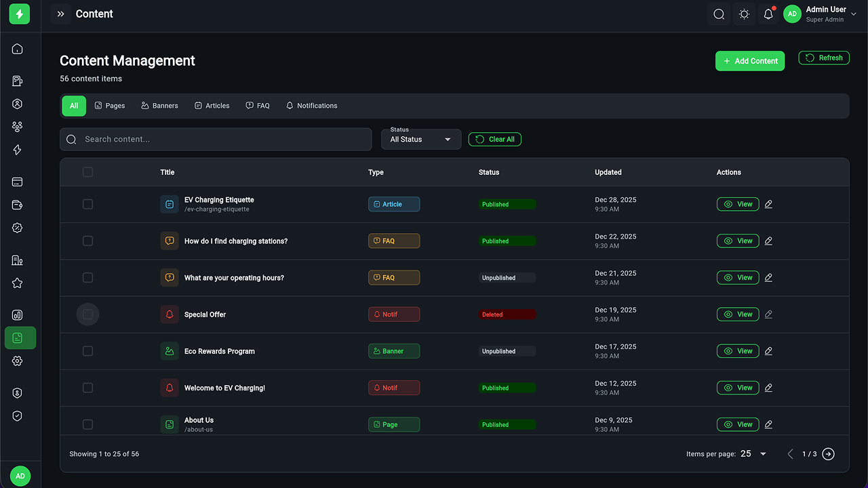The image size is (868, 488).
Task: Select the EV Charging Etiquette row checkbox
Action: [x=87, y=204]
